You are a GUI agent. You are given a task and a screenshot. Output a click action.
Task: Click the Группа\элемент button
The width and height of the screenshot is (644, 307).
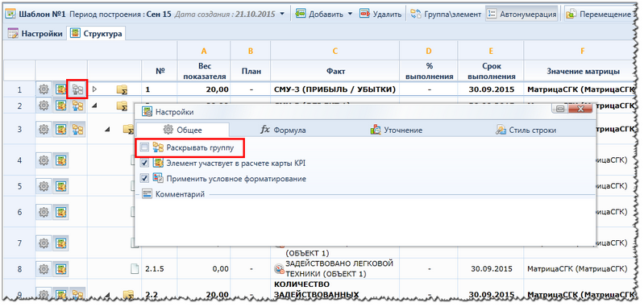point(446,14)
